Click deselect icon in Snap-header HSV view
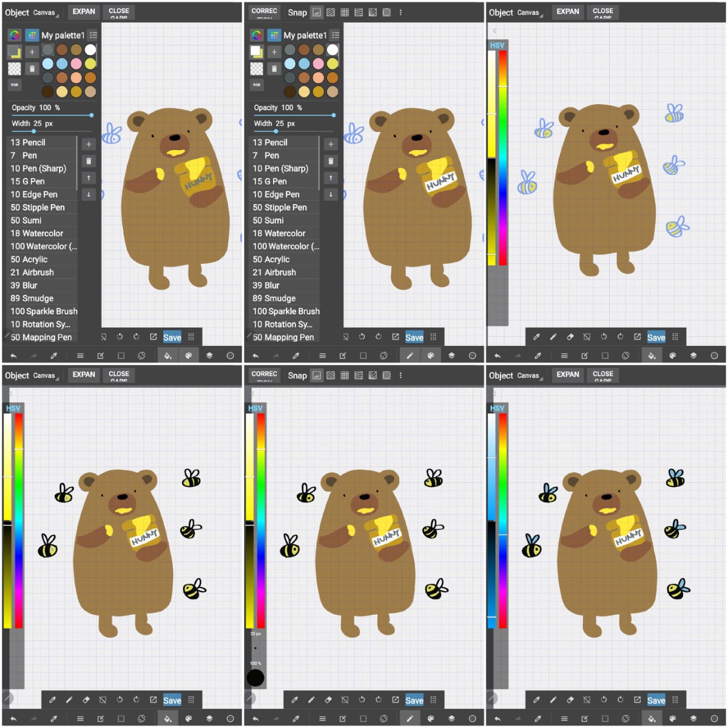Viewport: 728px width, 728px height. coord(345,700)
